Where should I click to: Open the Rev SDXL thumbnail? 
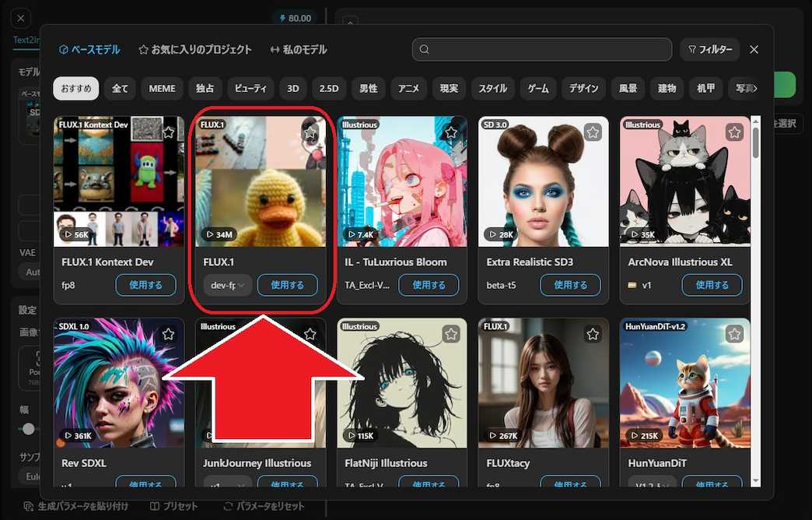coord(118,383)
